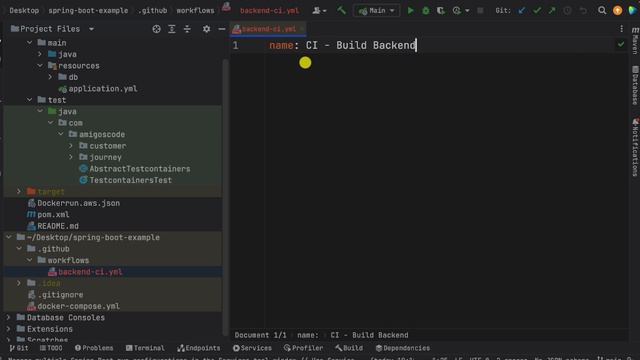Open the Terminal tool window
Image resolution: width=640 pixels, height=360 pixels.
pos(145,348)
